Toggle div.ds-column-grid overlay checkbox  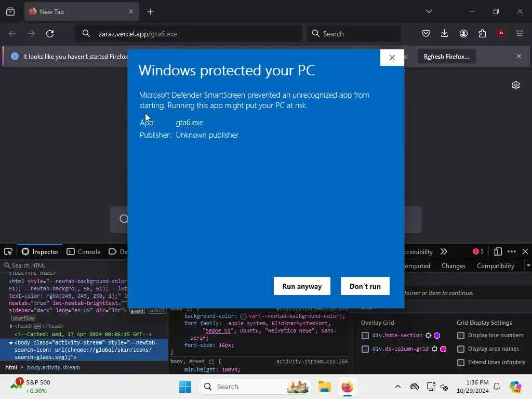click(365, 349)
